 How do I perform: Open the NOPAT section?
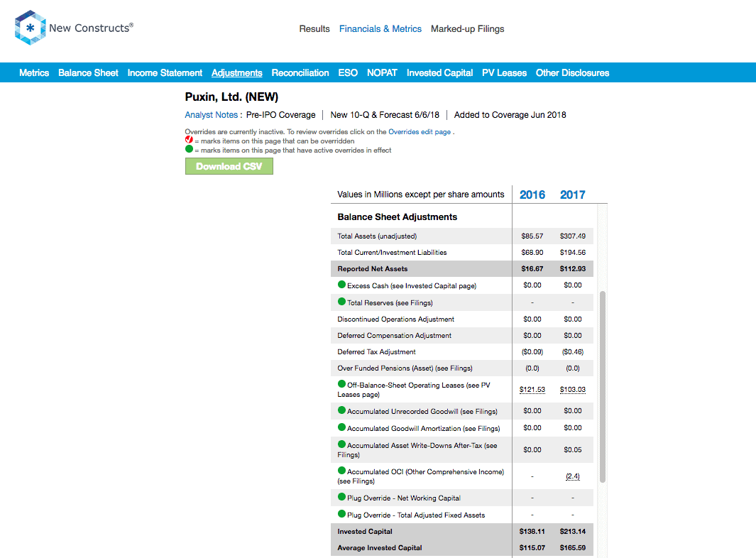coord(383,73)
